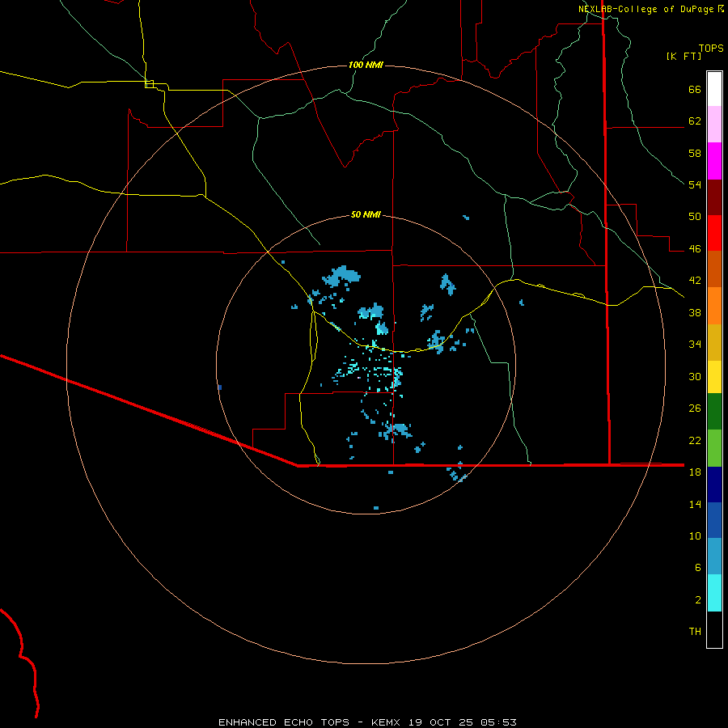Click the "34" scale label
The height and width of the screenshot is (728, 728).
pyautogui.click(x=695, y=345)
